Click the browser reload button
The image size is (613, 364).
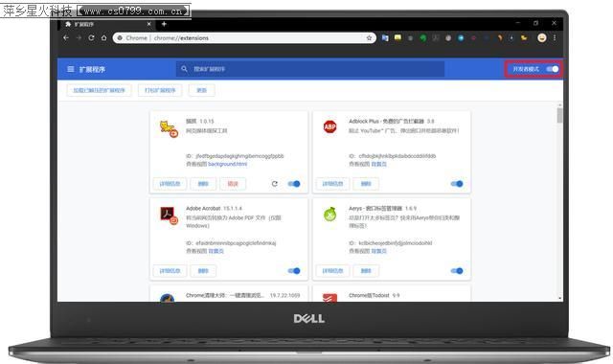tap(91, 38)
